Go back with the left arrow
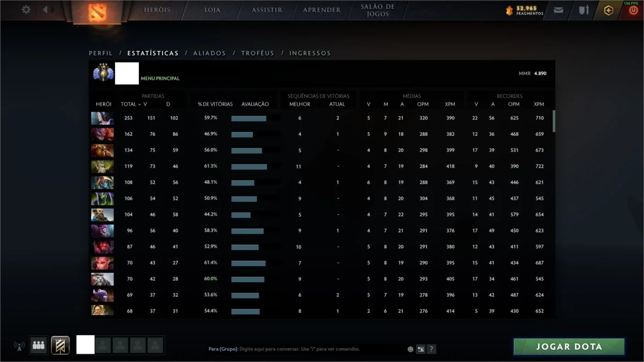Screen dimensions: 644x362 [x=45, y=10]
